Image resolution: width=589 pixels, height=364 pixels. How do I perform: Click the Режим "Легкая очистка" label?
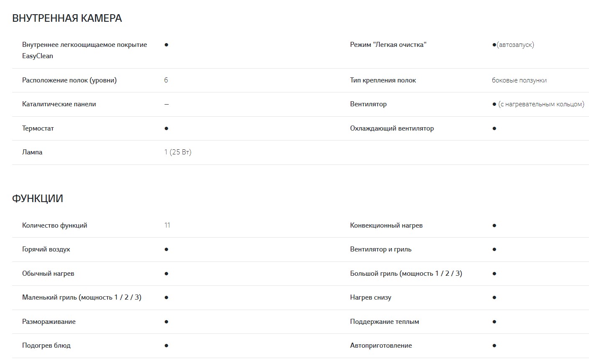coord(388,45)
